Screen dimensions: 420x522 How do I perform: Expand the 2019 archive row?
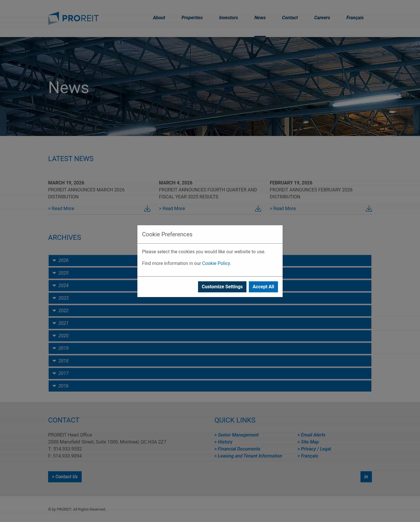(x=210, y=348)
